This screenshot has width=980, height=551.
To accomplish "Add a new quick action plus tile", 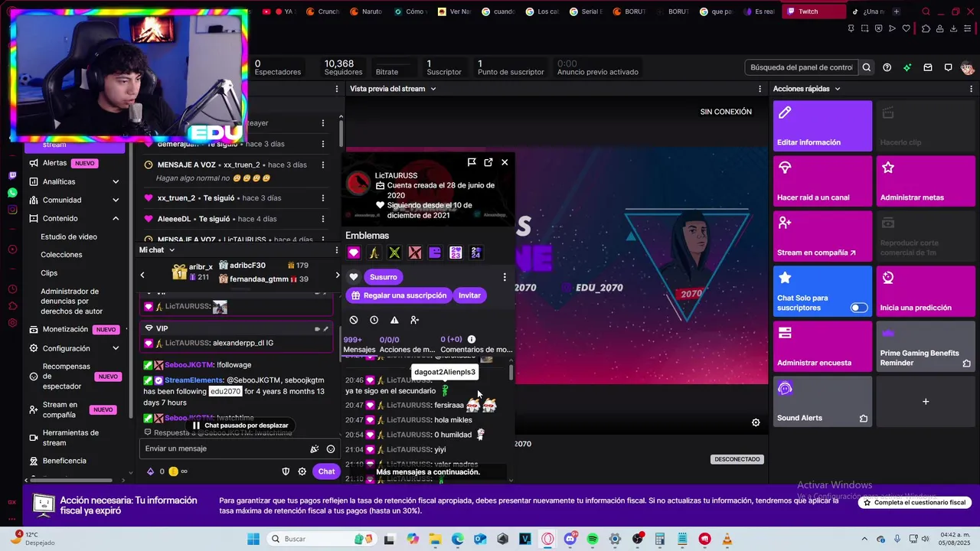I will click(x=926, y=402).
